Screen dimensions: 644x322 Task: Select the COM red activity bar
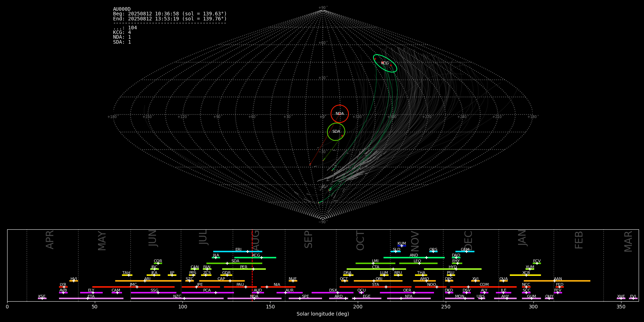[484, 287]
